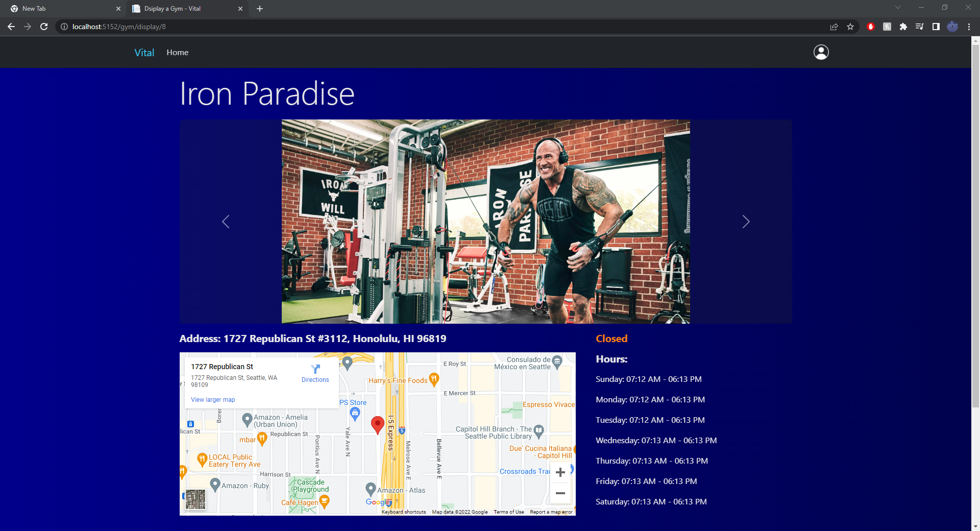Click the Iron Paradise gym photo

[485, 221]
